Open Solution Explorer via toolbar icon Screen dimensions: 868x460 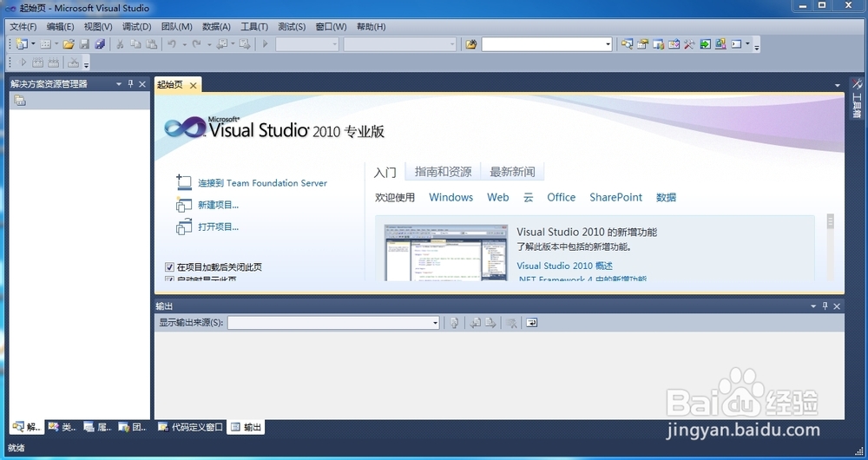coord(627,43)
